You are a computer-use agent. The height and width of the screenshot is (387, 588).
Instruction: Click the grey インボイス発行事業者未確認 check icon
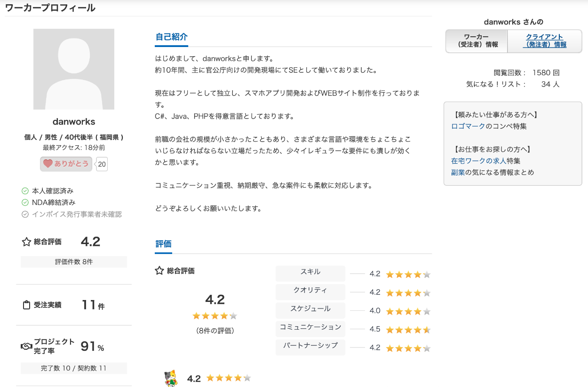(x=25, y=214)
